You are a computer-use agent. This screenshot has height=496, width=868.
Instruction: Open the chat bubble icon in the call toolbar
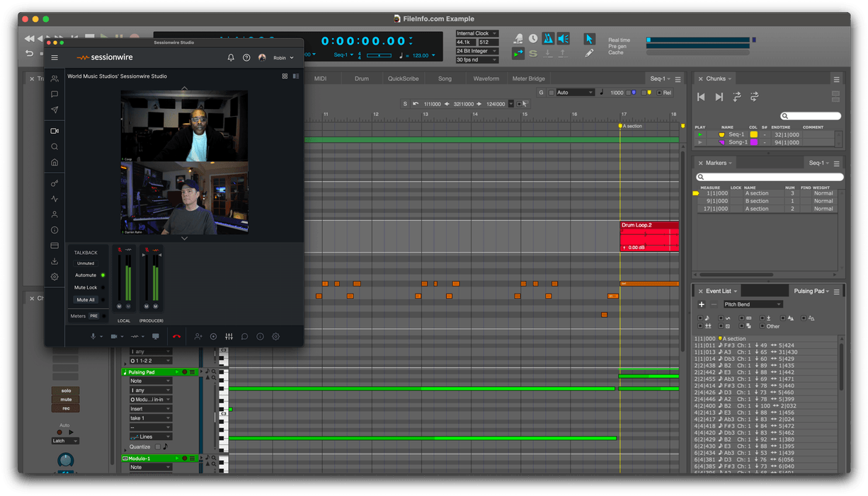[x=244, y=336]
